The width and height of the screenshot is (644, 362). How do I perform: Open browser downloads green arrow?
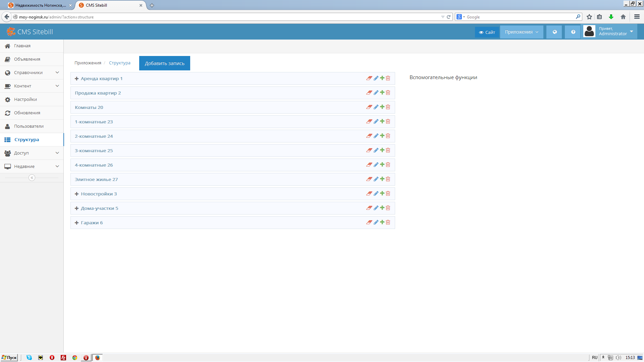pyautogui.click(x=611, y=17)
